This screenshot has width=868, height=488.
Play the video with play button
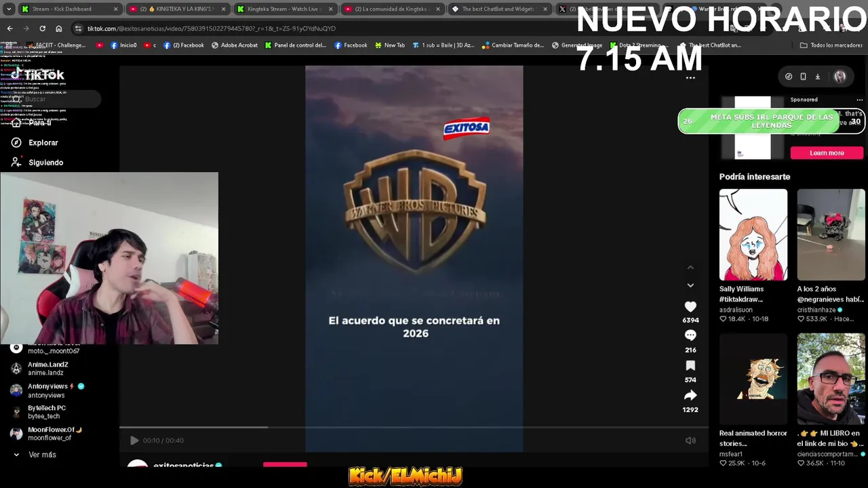pos(134,441)
